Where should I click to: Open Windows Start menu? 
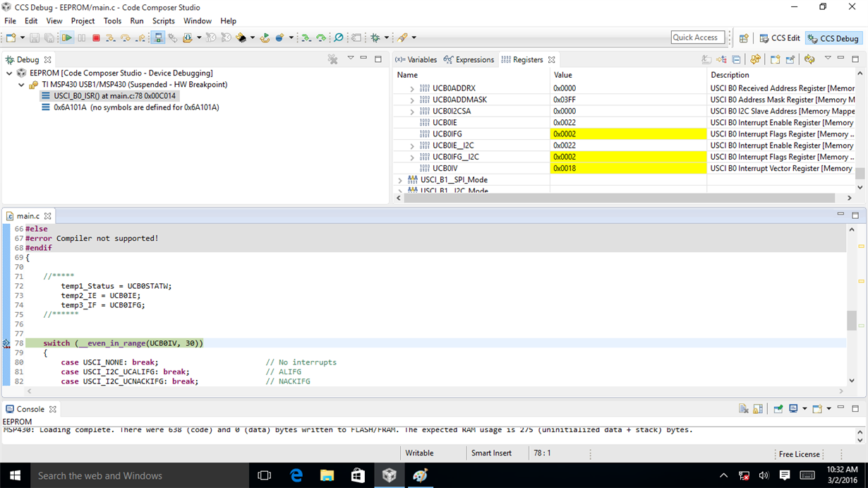pos(15,475)
